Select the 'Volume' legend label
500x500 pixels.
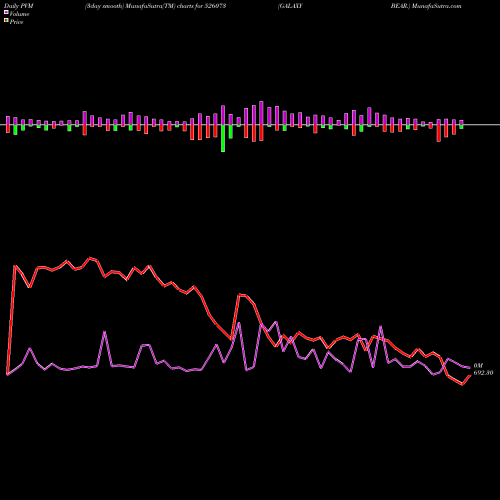point(19,14)
